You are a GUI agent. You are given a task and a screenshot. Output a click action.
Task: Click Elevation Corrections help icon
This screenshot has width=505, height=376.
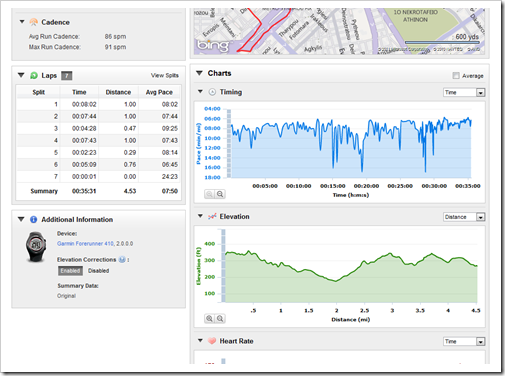(122, 259)
